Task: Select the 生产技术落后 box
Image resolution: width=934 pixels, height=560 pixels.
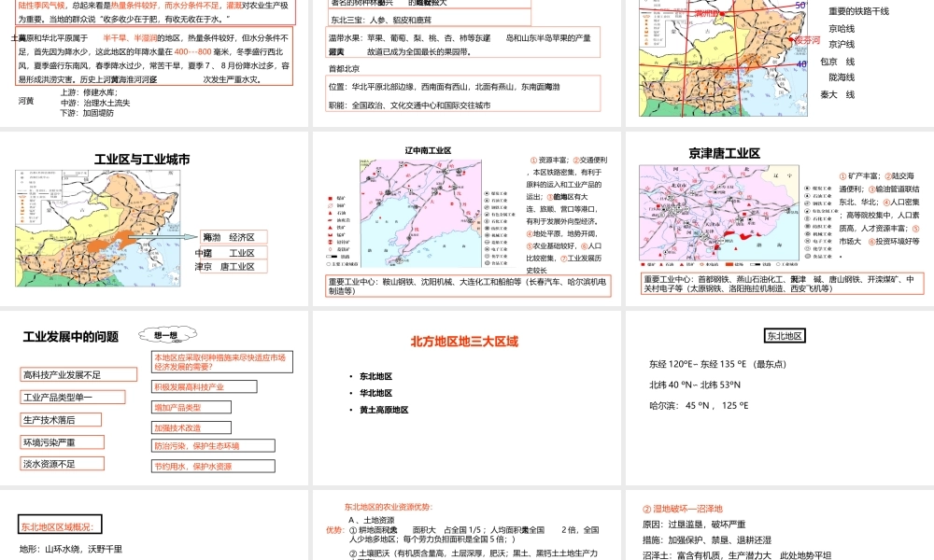Action: coord(61,420)
